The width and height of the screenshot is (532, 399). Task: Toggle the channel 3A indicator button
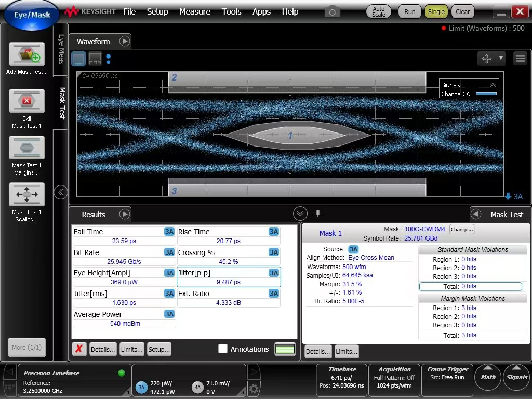coord(141,387)
